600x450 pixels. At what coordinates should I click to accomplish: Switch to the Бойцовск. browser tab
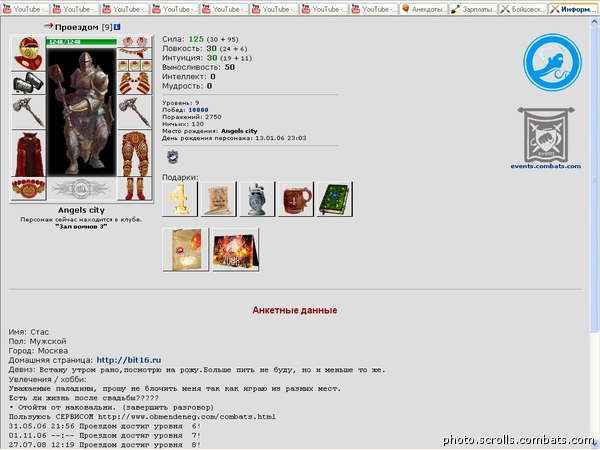coord(523,9)
